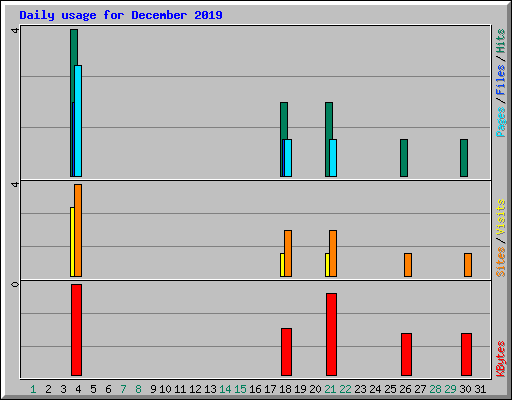Click the day label 5
This screenshot has width=512, height=400.
pyautogui.click(x=93, y=389)
